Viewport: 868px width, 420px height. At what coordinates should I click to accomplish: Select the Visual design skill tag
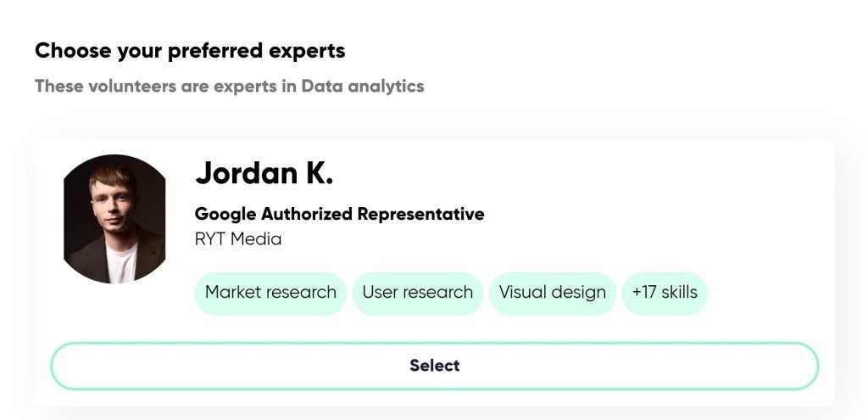(552, 293)
